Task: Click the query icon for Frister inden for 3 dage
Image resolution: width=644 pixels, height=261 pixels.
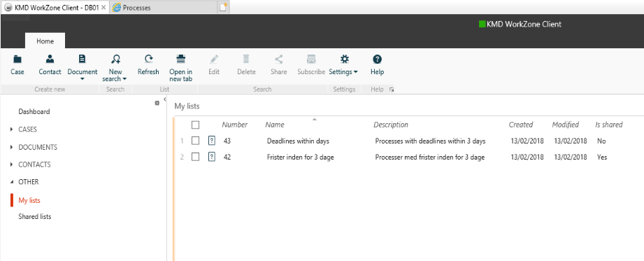Action: (211, 157)
